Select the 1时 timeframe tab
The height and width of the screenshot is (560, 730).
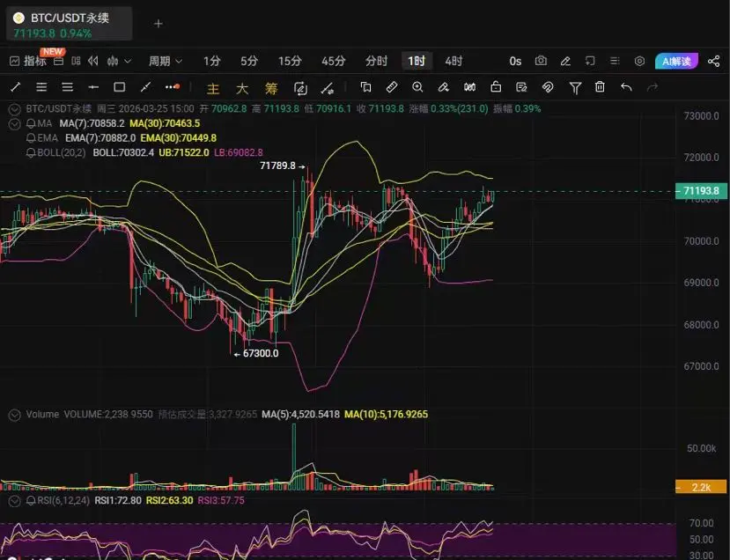point(417,61)
